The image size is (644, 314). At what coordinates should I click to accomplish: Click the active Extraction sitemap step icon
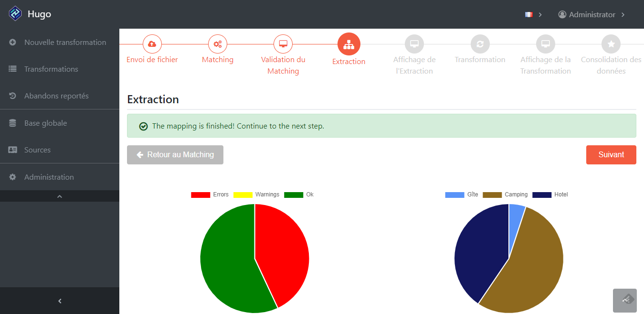pos(349,44)
